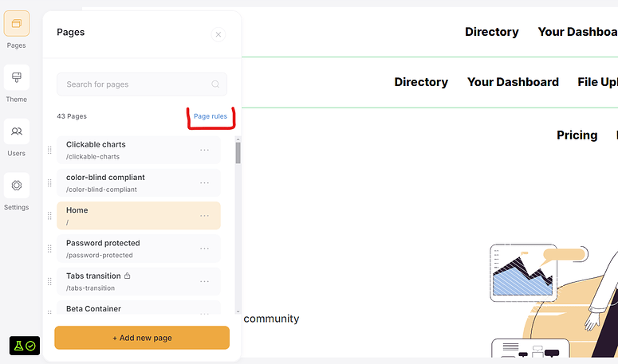Viewport: 618px width, 364px height.
Task: Open options menu for Clickable charts
Action: (204, 150)
